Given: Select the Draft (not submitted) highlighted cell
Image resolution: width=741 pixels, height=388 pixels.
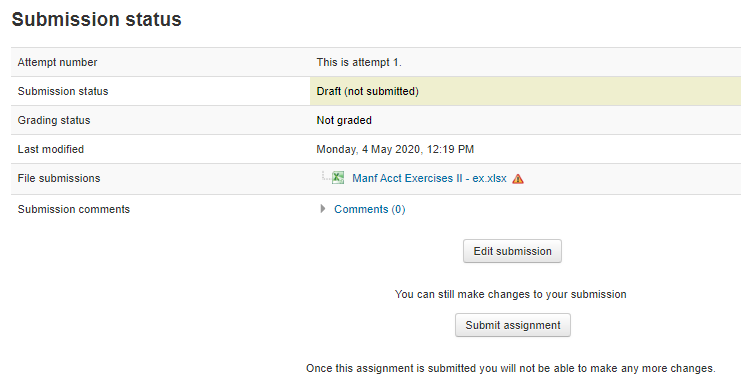Looking at the screenshot, I should 526,91.
